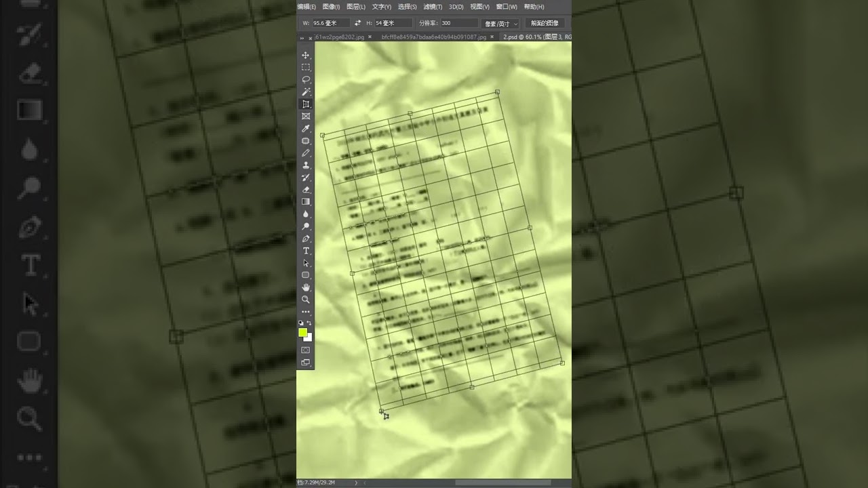
Task: Close the bfcff8e8459a7bdaa6e40b94b091087.jpg tab
Action: pos(493,37)
